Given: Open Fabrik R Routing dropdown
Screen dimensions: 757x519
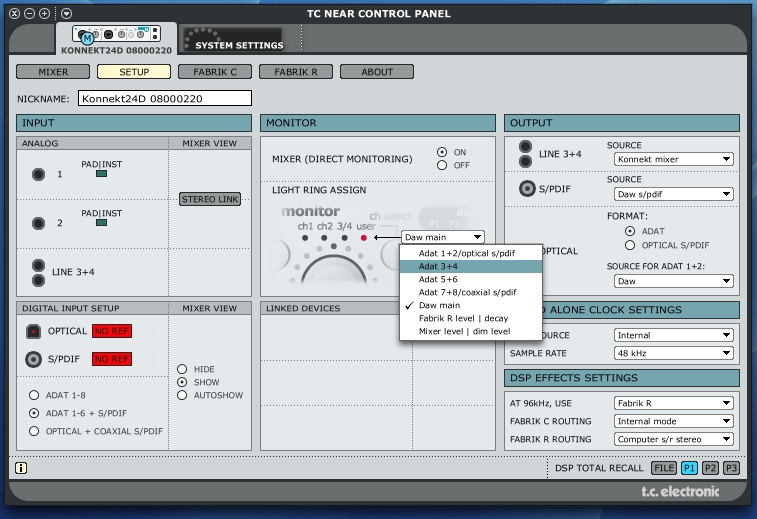Looking at the screenshot, I should (673, 439).
